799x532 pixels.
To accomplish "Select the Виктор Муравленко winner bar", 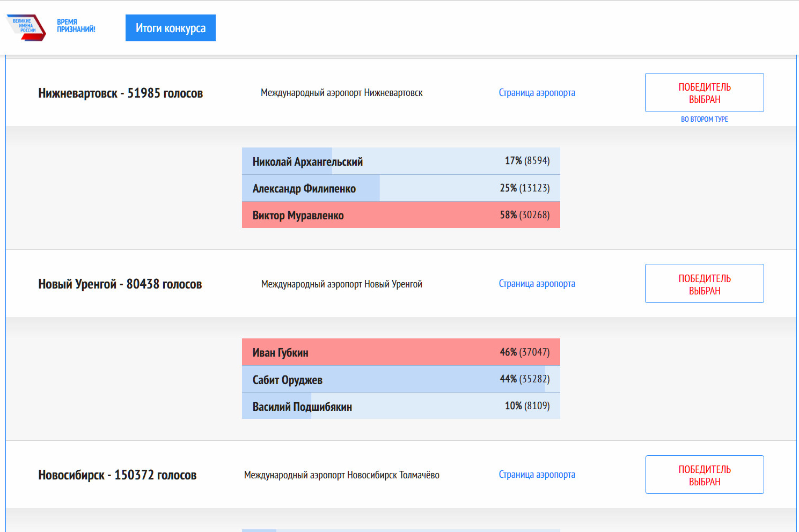I will [401, 215].
